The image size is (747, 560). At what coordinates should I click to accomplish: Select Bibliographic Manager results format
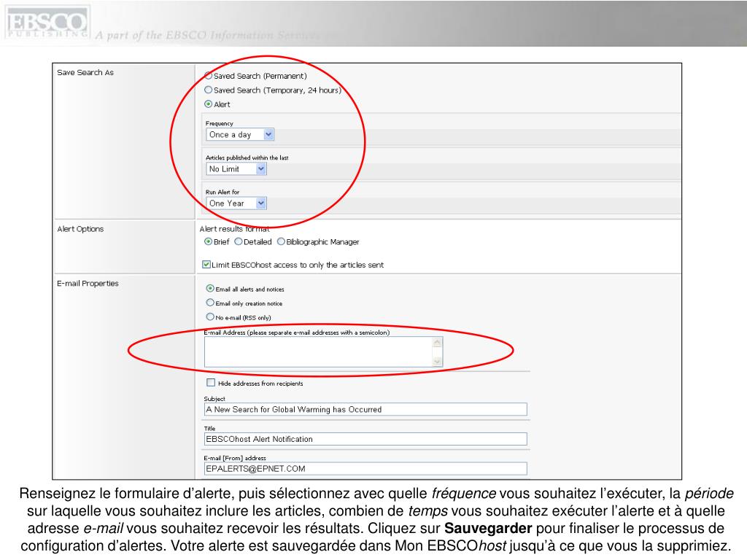(281, 242)
